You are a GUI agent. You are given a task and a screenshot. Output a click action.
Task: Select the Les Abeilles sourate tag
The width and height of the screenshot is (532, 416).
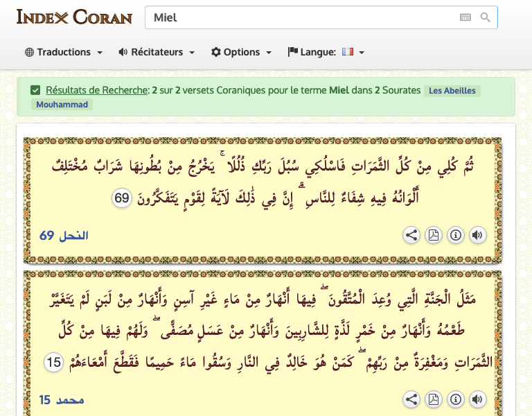coord(452,91)
